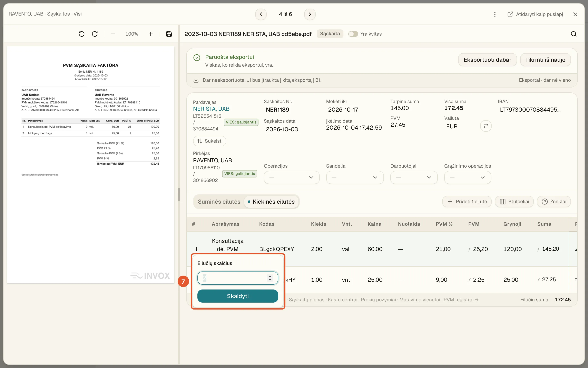Image resolution: width=588 pixels, height=368 pixels.
Task: Rotate document clockwise
Action: click(95, 34)
